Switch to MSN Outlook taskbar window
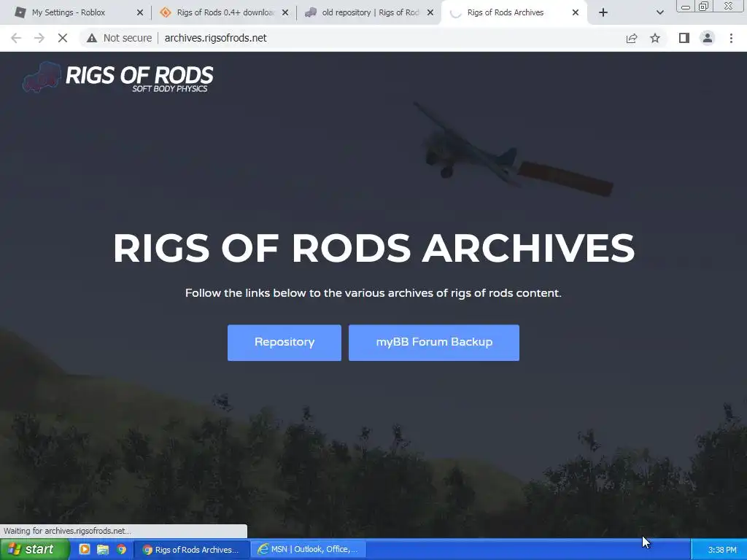 (309, 550)
